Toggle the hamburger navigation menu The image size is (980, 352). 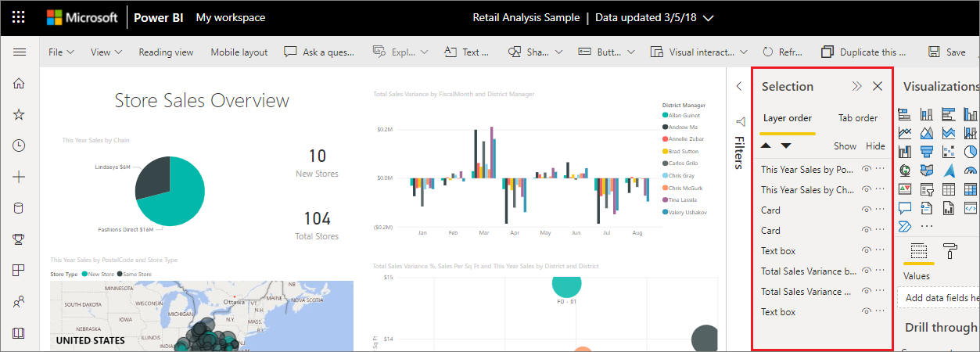pos(20,52)
